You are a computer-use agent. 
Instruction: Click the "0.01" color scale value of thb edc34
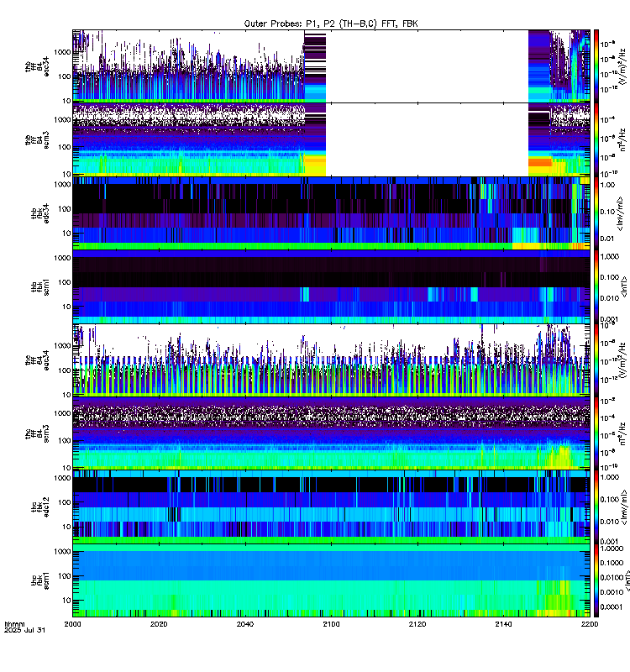(x=607, y=239)
